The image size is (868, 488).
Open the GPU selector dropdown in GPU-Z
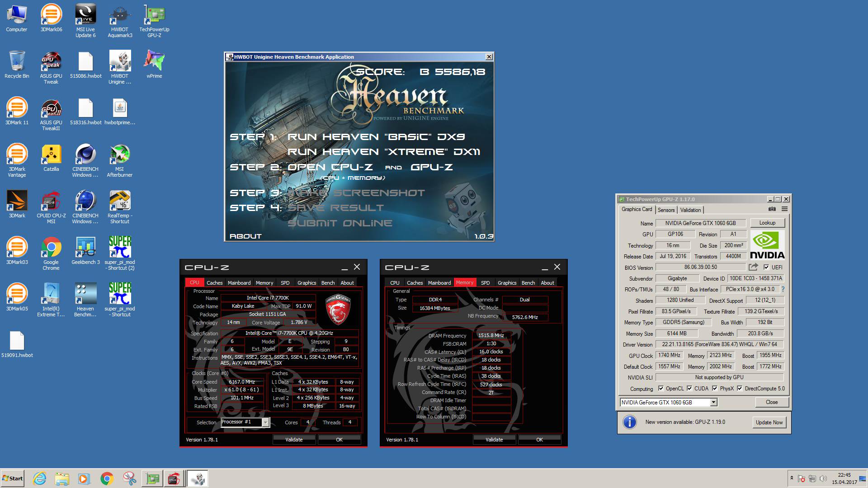(x=713, y=403)
